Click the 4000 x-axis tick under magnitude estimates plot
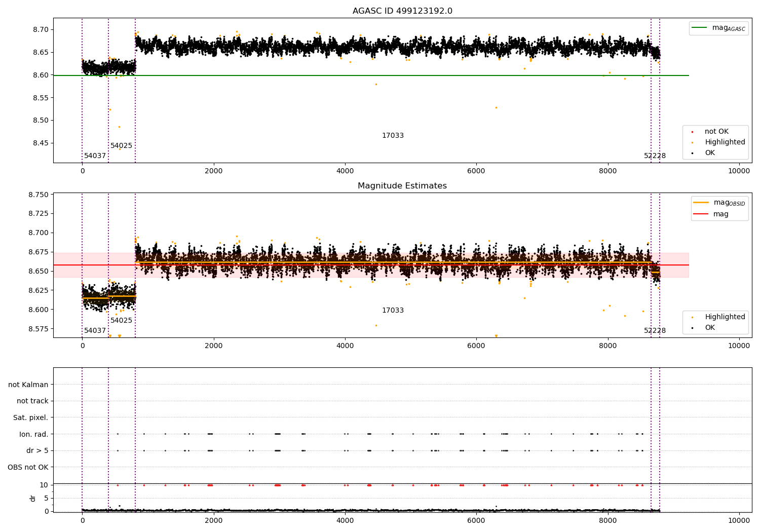 345,346
